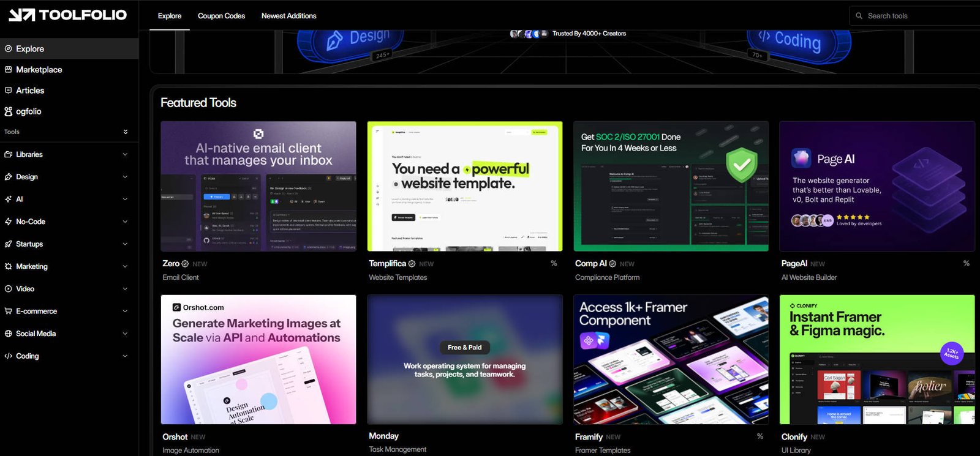The height and width of the screenshot is (456, 980).
Task: Click the No-Code lightning icon
Action: [8, 222]
